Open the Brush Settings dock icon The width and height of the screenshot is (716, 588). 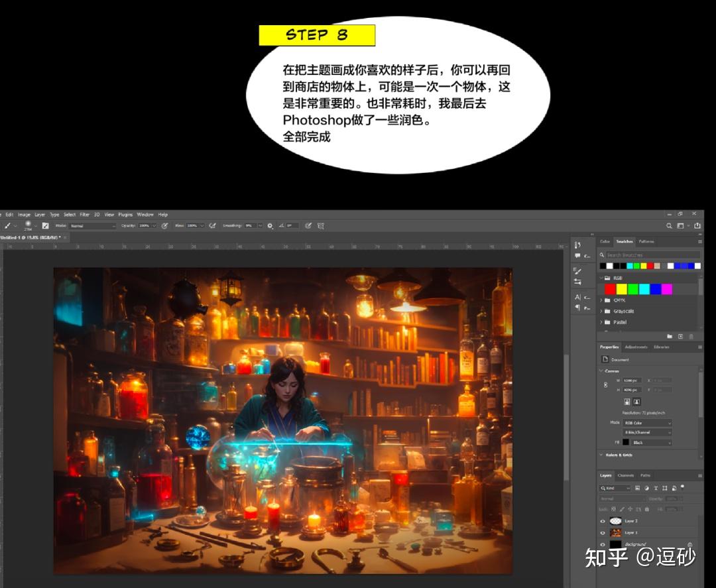577,282
